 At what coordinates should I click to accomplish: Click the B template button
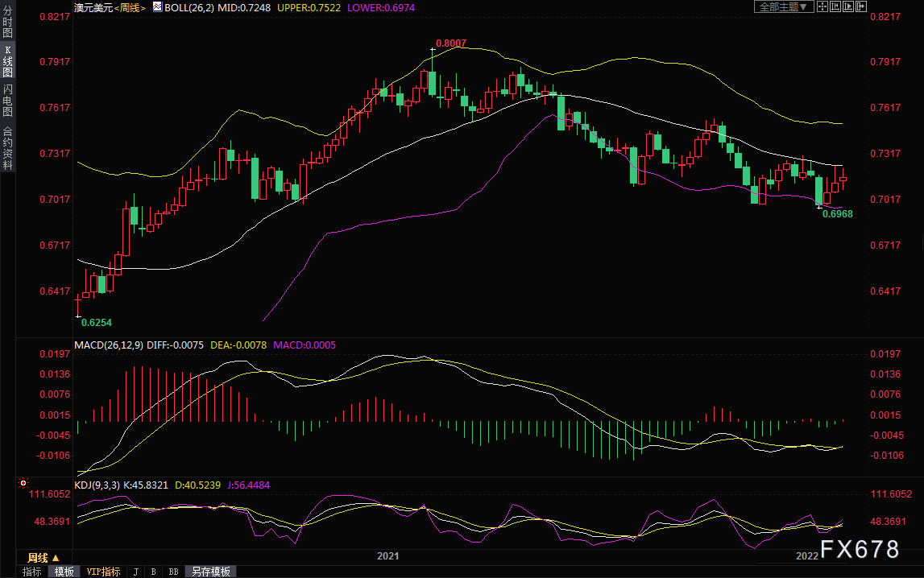coord(154,572)
